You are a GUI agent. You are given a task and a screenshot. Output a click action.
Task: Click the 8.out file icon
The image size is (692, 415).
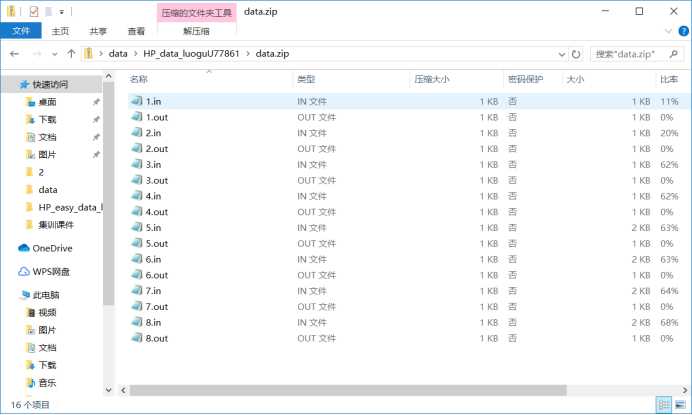pyautogui.click(x=137, y=338)
